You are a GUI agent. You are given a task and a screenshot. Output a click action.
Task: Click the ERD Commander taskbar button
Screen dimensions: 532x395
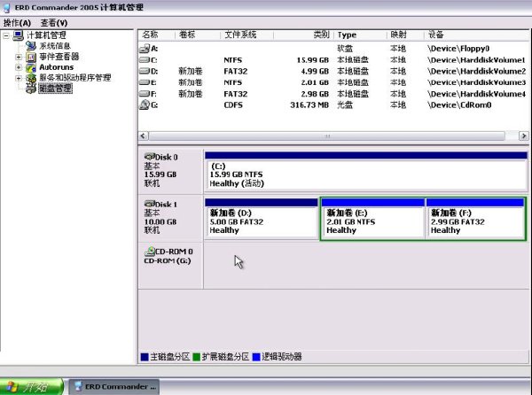pyautogui.click(x=114, y=386)
